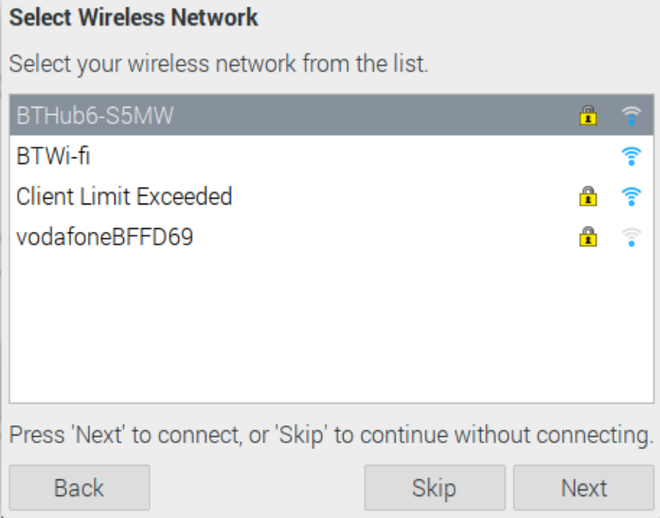Skip connecting to a wireless network

click(434, 488)
